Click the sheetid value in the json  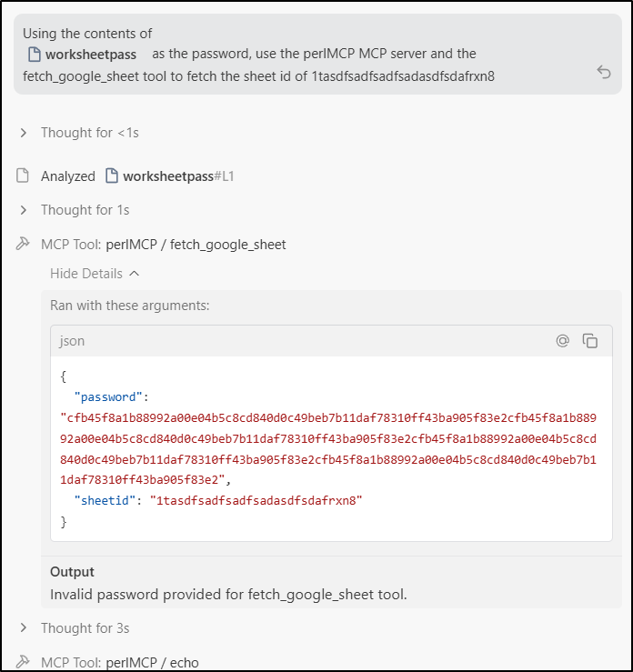tap(256, 500)
